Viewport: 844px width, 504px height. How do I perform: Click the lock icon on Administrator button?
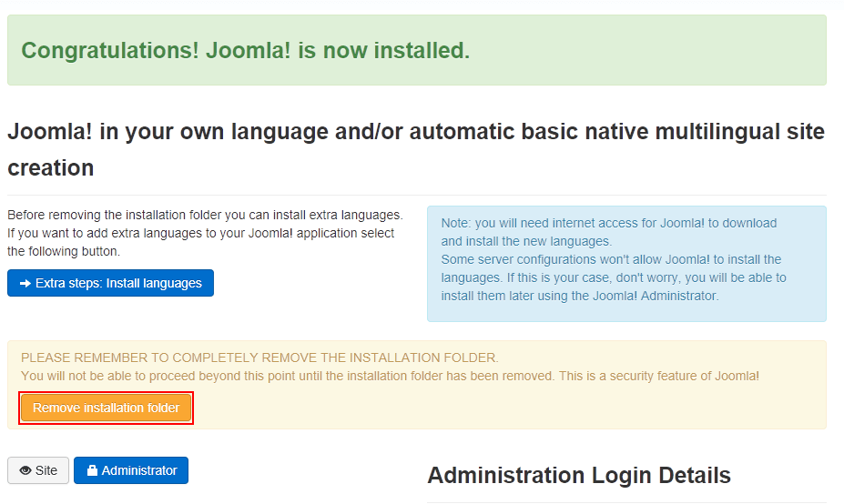[92, 470]
